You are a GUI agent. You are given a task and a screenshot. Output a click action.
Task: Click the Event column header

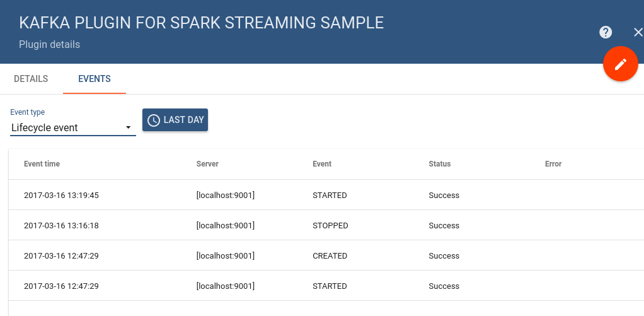point(322,164)
